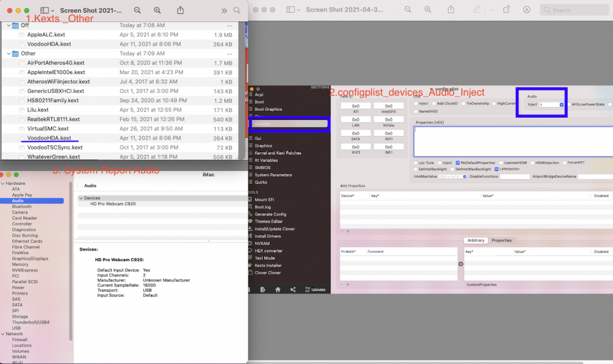The height and width of the screenshot is (364, 613).
Task: Toggle the NoDefaultProperties checkbox
Action: (x=458, y=162)
